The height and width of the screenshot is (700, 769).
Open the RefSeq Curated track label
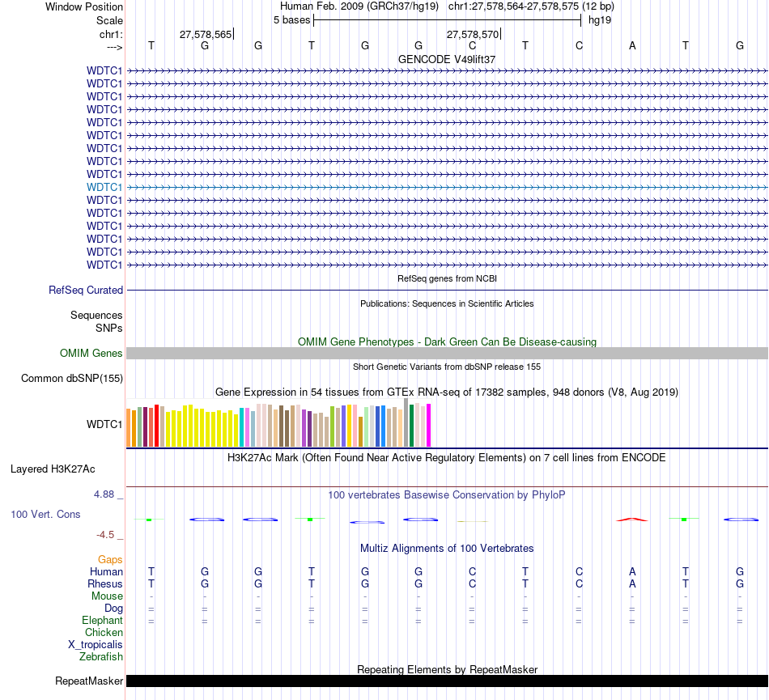coord(86,291)
